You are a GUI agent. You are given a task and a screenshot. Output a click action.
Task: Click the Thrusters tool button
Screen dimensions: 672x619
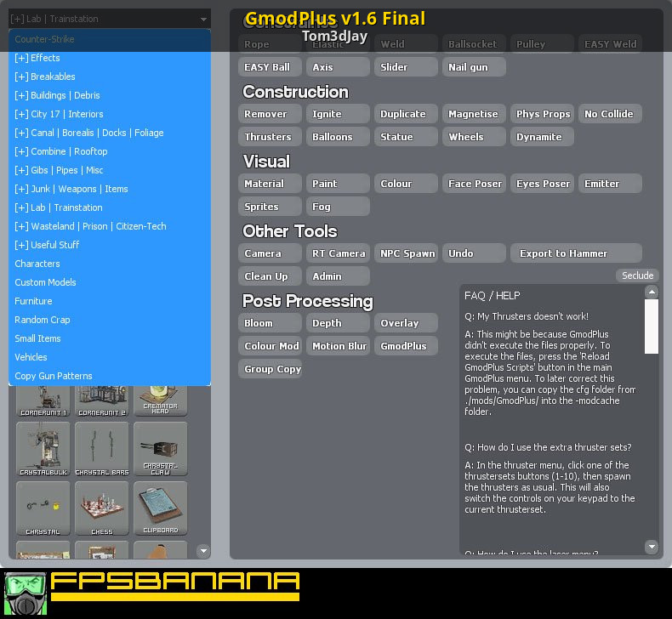point(268,137)
